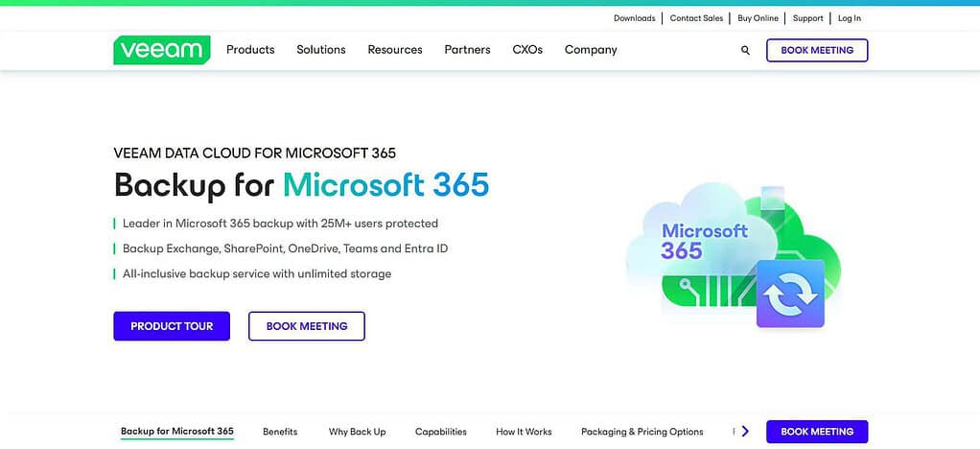980x449 pixels.
Task: Click 'VEEAM DATA CLOUD FOR MICROSOFT 365' text
Action: (254, 153)
